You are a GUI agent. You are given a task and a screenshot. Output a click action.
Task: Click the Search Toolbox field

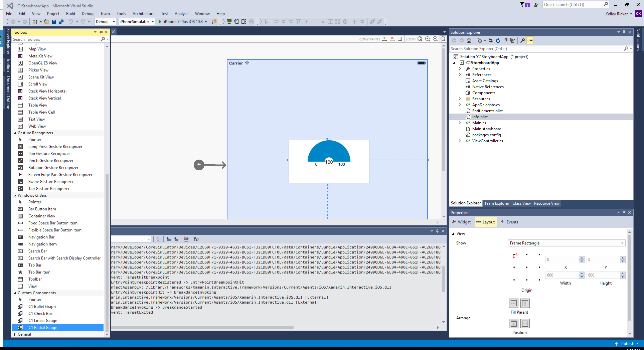click(55, 39)
